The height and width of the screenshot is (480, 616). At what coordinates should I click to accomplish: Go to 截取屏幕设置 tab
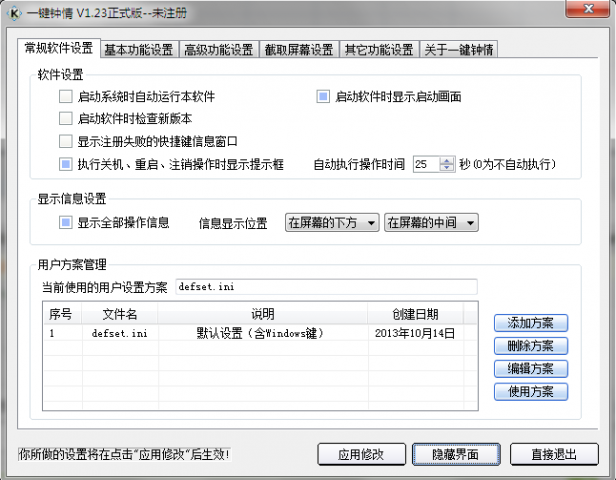[x=297, y=50]
